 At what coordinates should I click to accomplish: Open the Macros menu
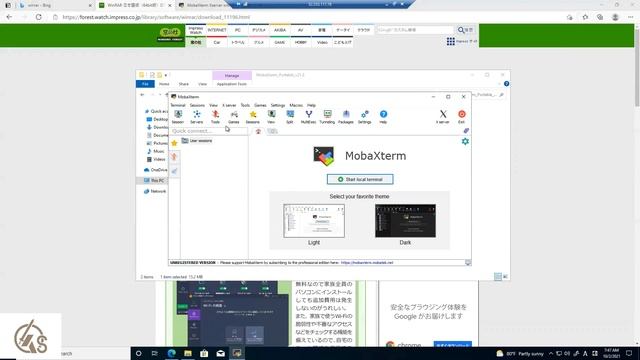click(x=296, y=105)
